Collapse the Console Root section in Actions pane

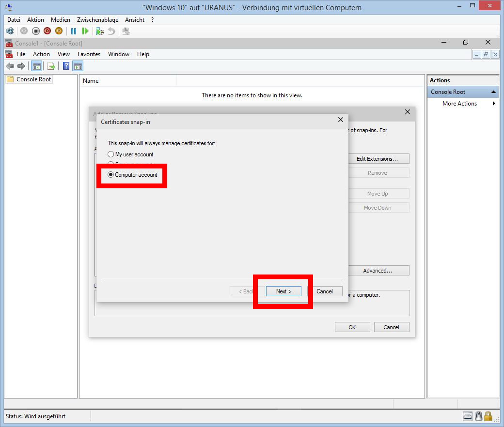(493, 92)
